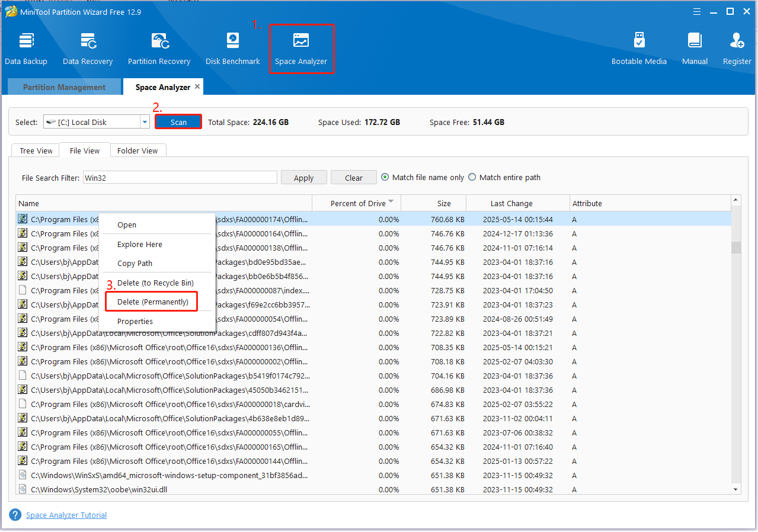Select Match entire path option
Viewport: 758px width, 532px height.
(504, 177)
